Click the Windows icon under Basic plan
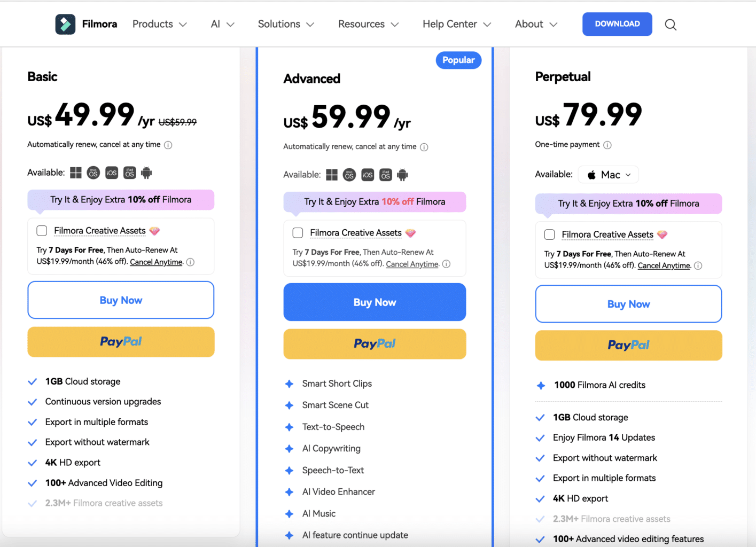This screenshot has width=756, height=547. (76, 173)
